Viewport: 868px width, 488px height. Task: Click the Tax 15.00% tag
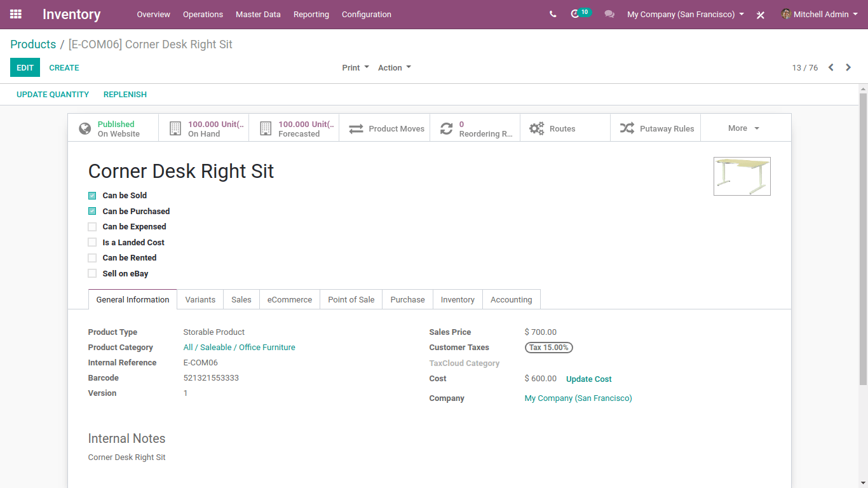click(x=549, y=348)
